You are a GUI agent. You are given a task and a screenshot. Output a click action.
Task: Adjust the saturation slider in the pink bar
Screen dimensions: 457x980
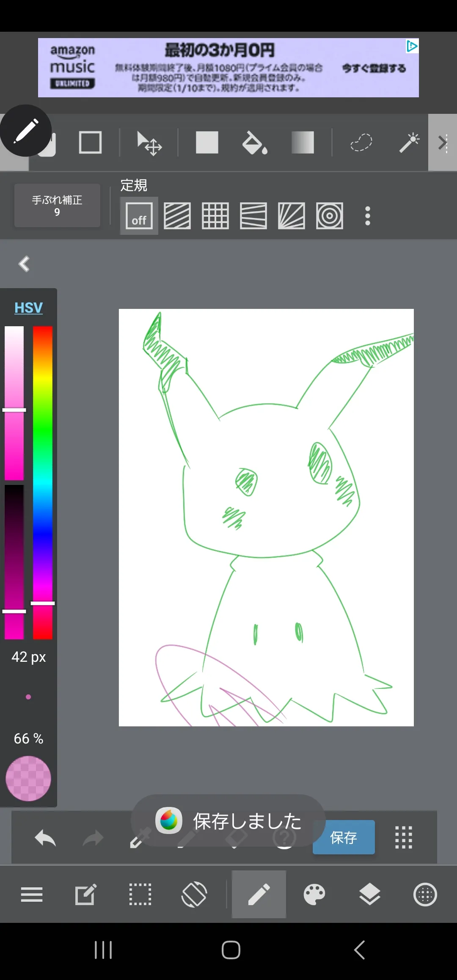(x=14, y=403)
